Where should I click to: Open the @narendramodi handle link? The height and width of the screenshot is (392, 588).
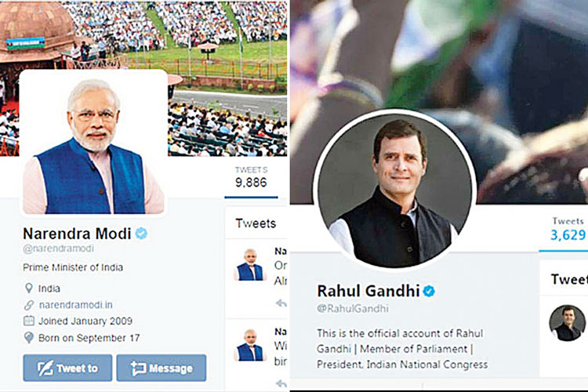coord(59,249)
